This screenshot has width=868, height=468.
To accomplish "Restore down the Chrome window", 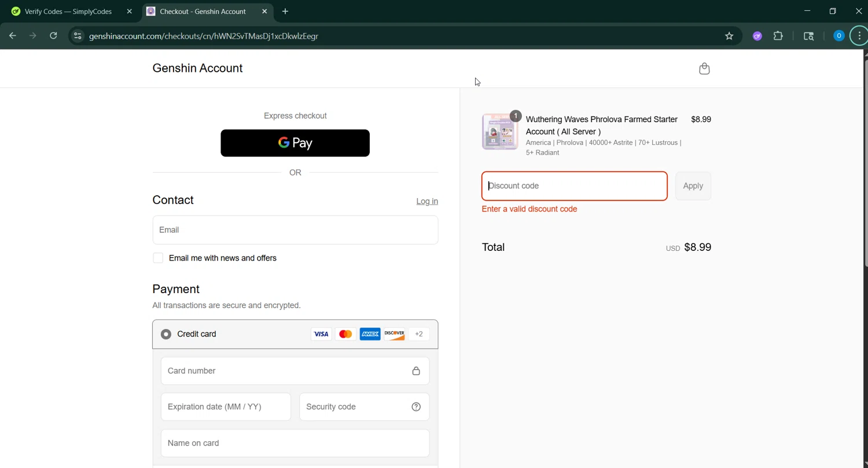I will click(x=833, y=11).
